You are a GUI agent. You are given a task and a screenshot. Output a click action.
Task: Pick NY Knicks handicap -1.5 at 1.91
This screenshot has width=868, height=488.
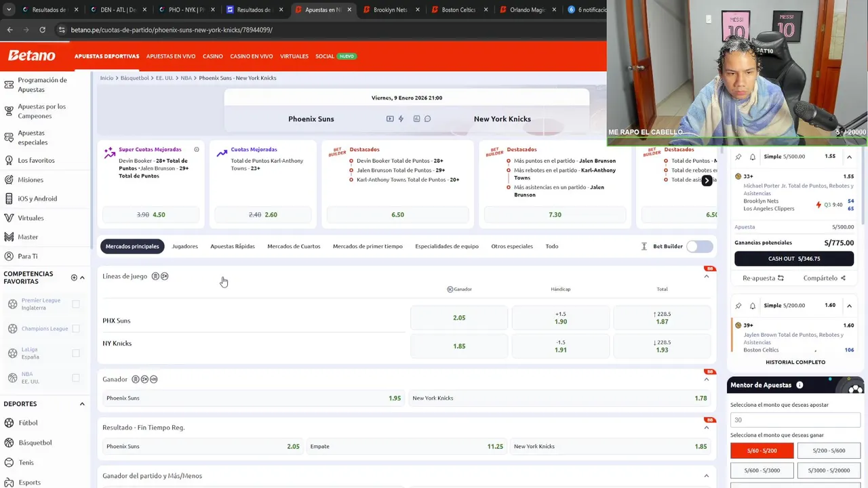click(561, 346)
